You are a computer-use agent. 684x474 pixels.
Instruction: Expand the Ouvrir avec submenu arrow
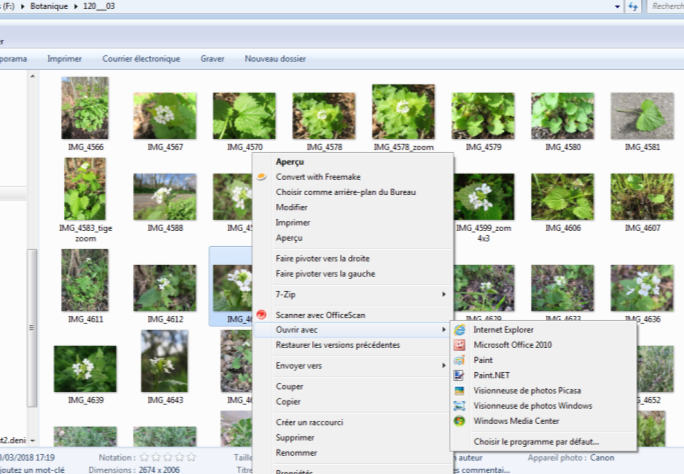(444, 330)
